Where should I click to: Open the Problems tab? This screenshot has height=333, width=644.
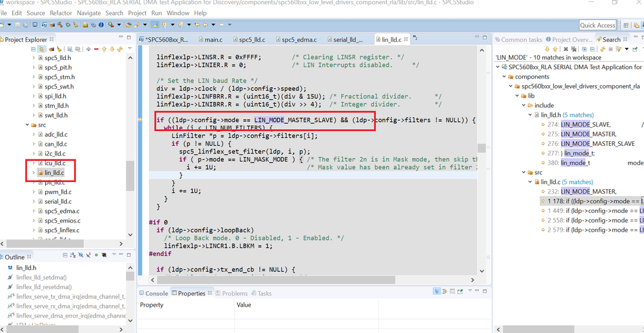click(231, 293)
